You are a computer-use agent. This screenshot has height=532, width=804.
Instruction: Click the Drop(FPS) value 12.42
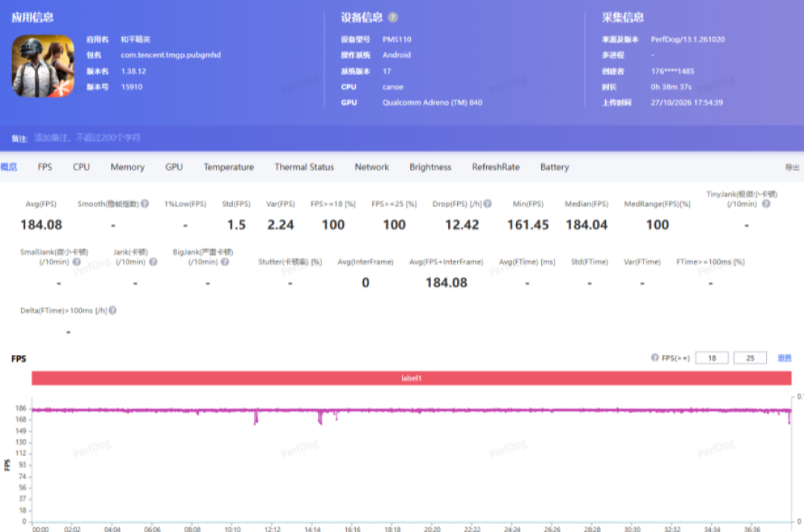[x=462, y=225]
